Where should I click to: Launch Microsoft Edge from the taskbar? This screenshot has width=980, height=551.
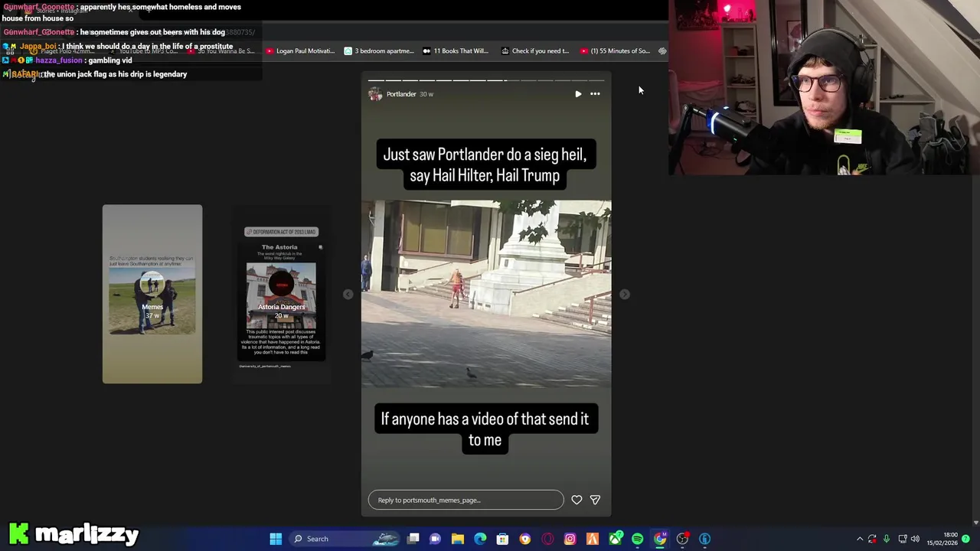[480, 539]
